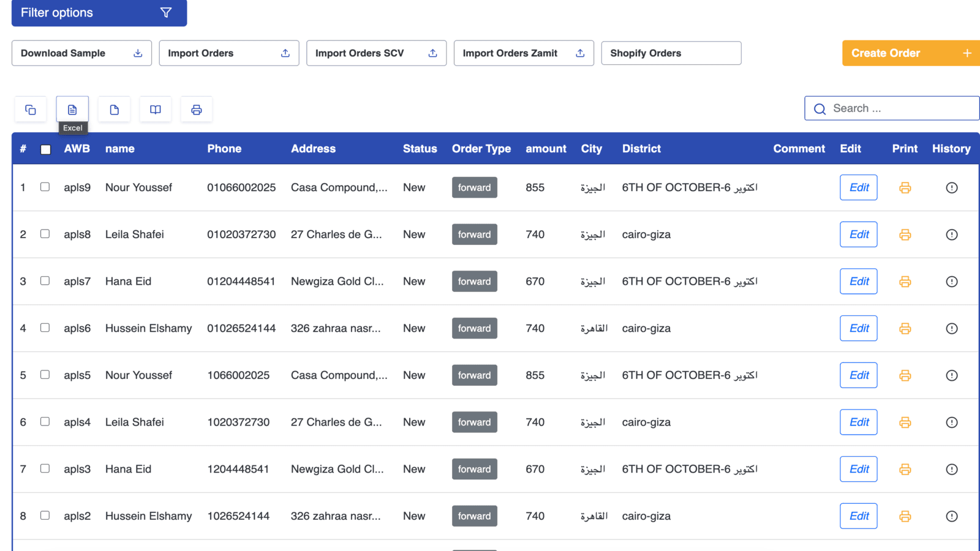View history for order apls8

pyautogui.click(x=951, y=234)
